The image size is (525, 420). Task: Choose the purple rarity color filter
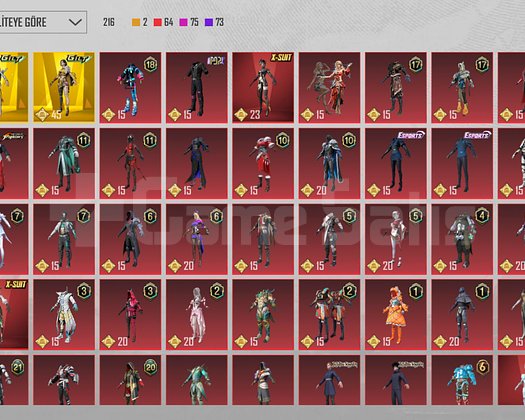(209, 22)
